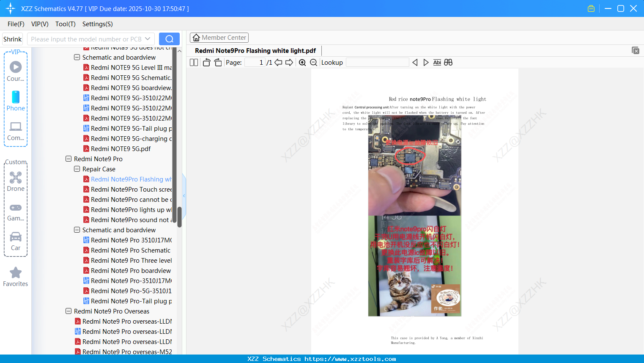Open Redmi NOTE9 5G boardview file
This screenshot has width=644, height=363.
pyautogui.click(x=127, y=88)
